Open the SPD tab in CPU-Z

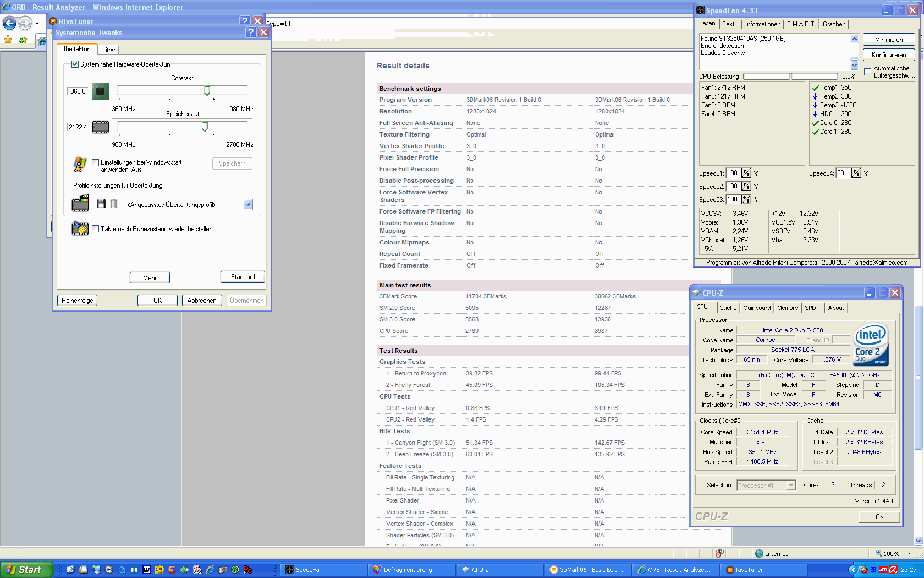coord(811,308)
